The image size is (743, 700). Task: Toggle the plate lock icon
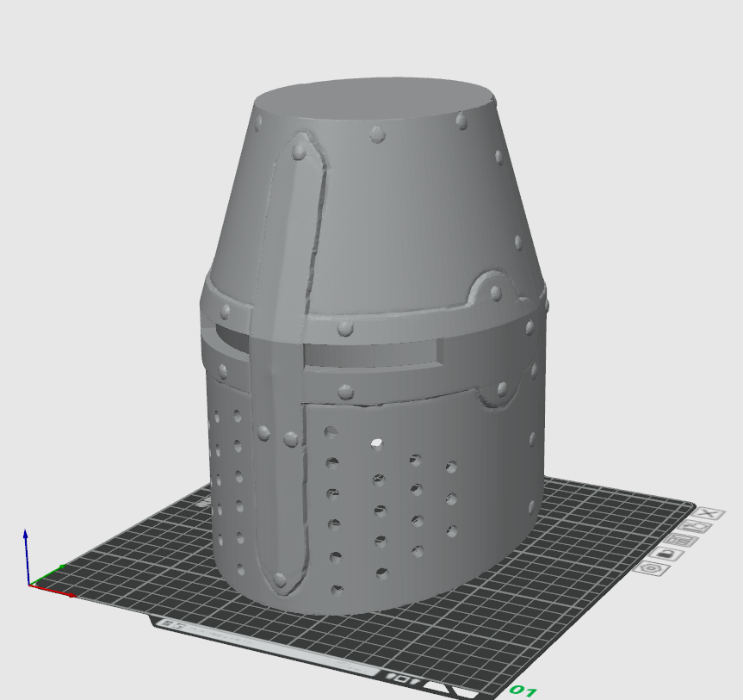click(x=666, y=554)
